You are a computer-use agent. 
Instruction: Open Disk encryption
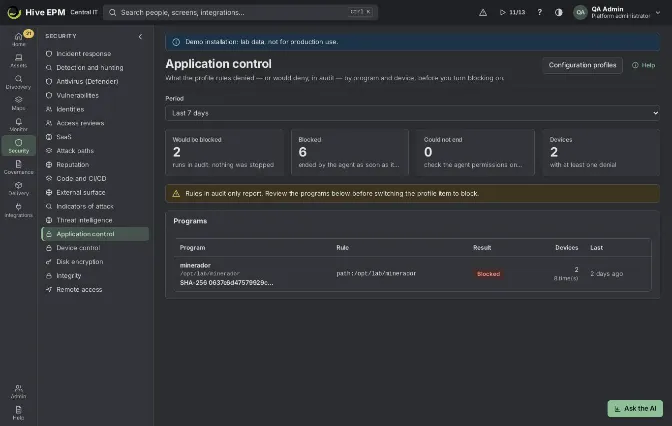95,261
